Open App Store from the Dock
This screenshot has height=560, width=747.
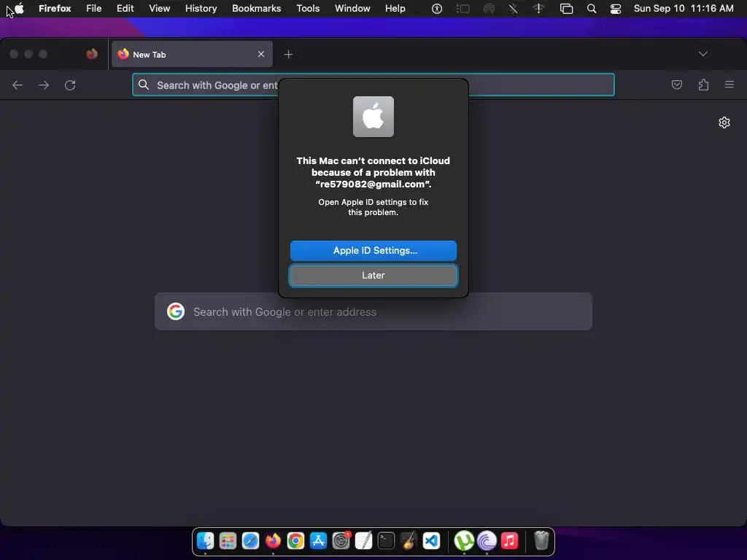click(318, 541)
